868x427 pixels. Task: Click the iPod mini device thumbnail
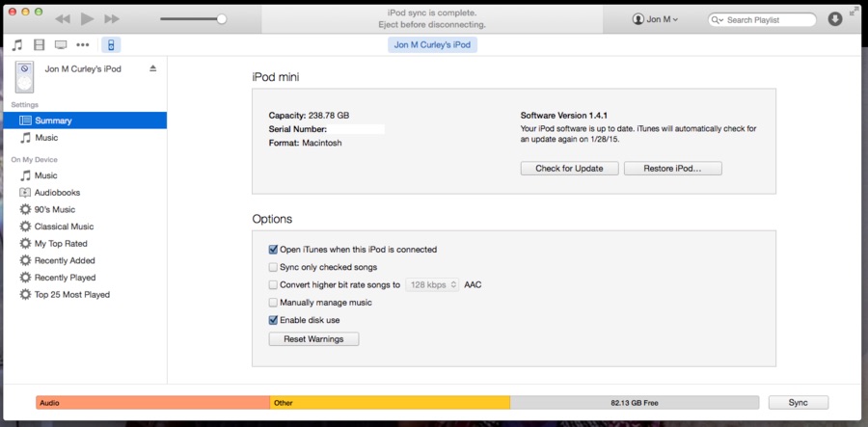(x=24, y=77)
